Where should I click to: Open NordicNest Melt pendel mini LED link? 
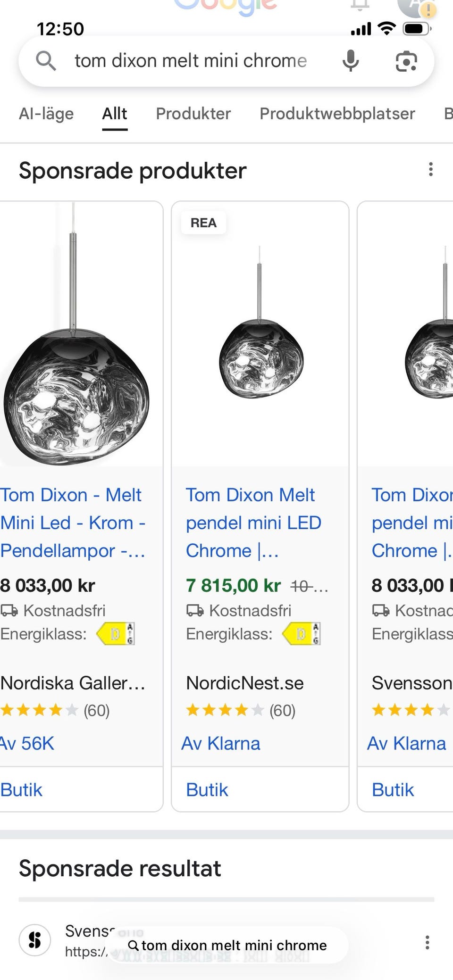[253, 523]
